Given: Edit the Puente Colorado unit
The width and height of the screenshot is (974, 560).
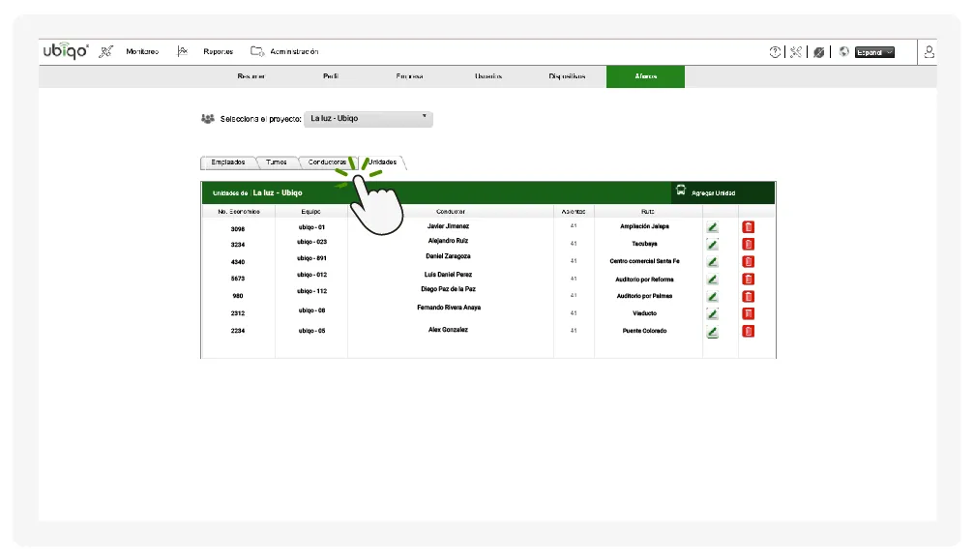Looking at the screenshot, I should tap(713, 332).
